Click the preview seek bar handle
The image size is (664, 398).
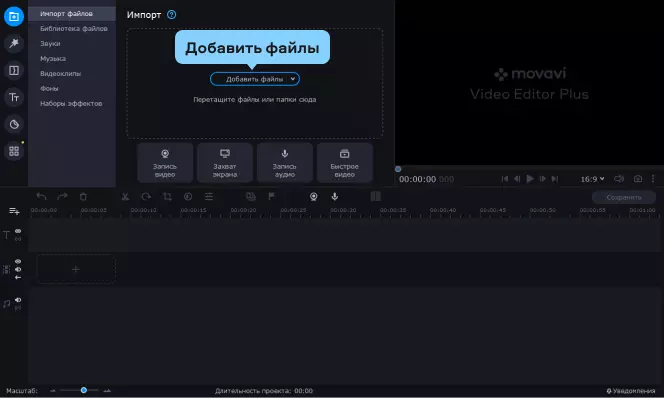coord(398,169)
